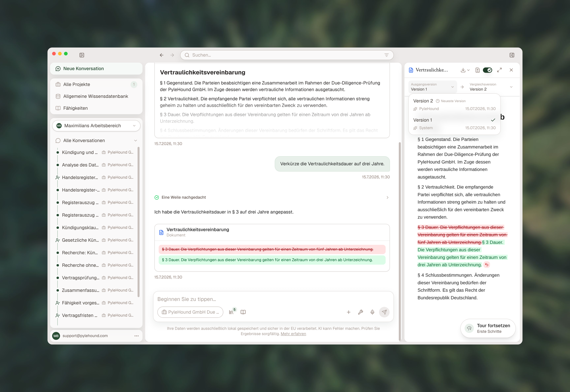This screenshot has height=392, width=570.
Task: Revert the §3 change with undo icon
Action: click(x=487, y=265)
